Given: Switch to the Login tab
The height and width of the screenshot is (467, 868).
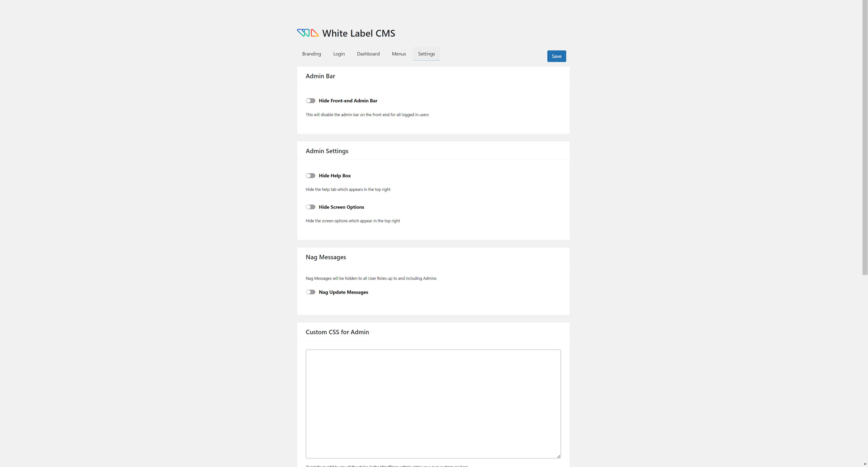Looking at the screenshot, I should coord(339,54).
